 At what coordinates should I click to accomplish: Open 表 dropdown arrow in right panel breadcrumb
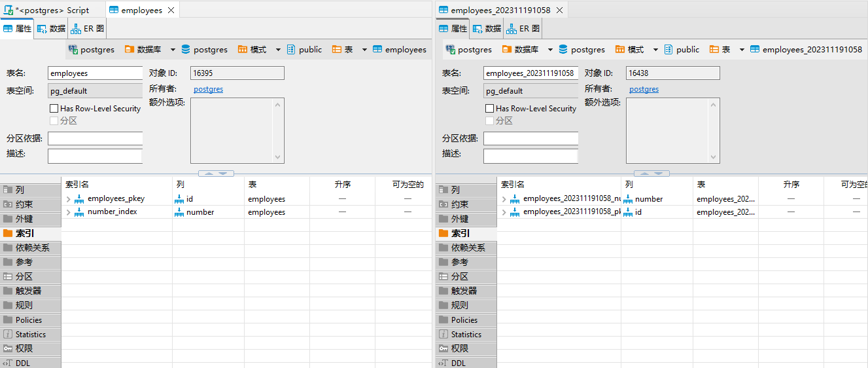pyautogui.click(x=742, y=50)
